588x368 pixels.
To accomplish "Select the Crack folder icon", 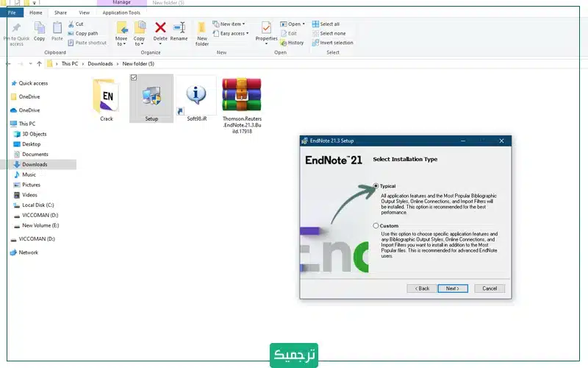I will click(x=107, y=96).
